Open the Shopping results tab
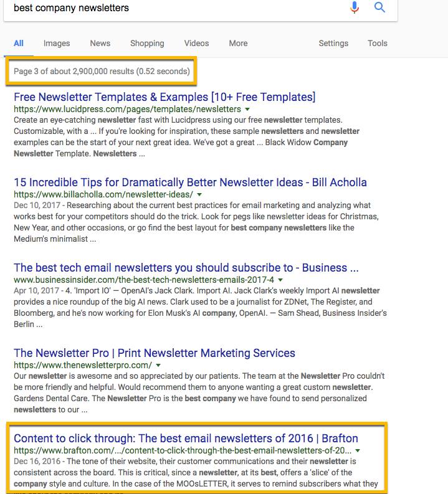The height and width of the screenshot is (494, 448). 147,44
